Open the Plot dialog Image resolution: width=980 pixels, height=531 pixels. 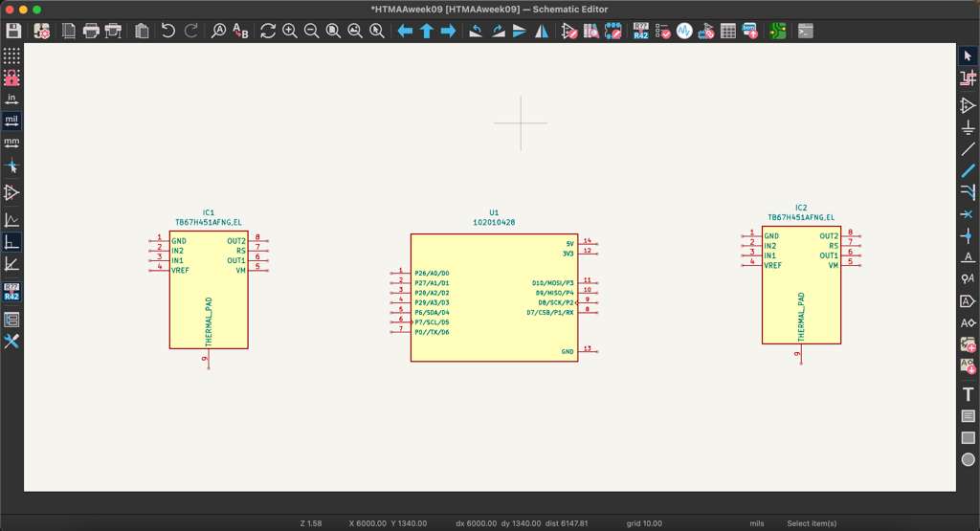pyautogui.click(x=113, y=31)
